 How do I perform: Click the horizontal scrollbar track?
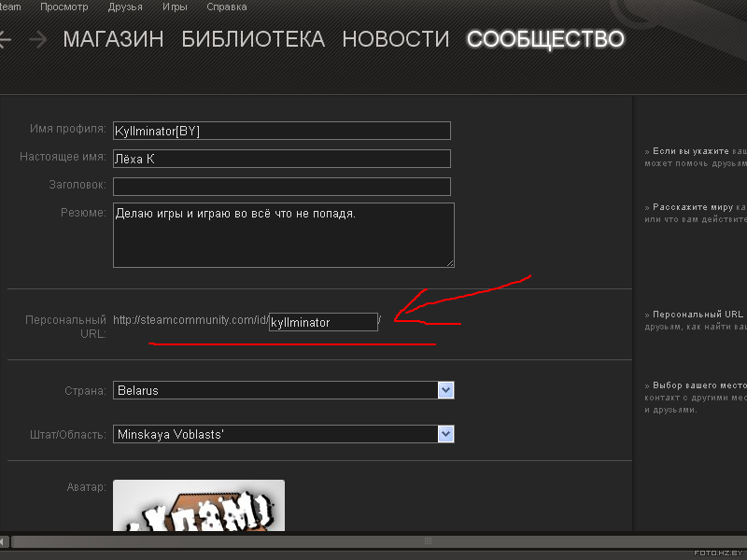click(x=379, y=541)
